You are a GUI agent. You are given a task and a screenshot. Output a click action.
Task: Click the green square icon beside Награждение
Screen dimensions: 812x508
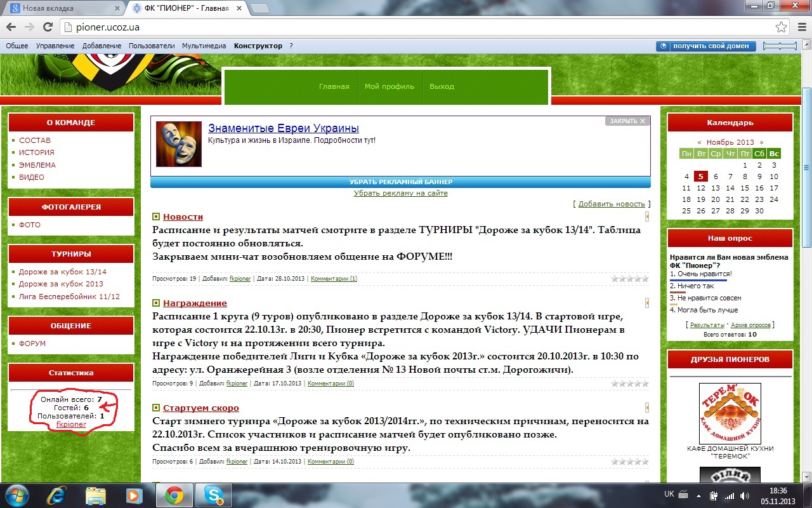[157, 304]
